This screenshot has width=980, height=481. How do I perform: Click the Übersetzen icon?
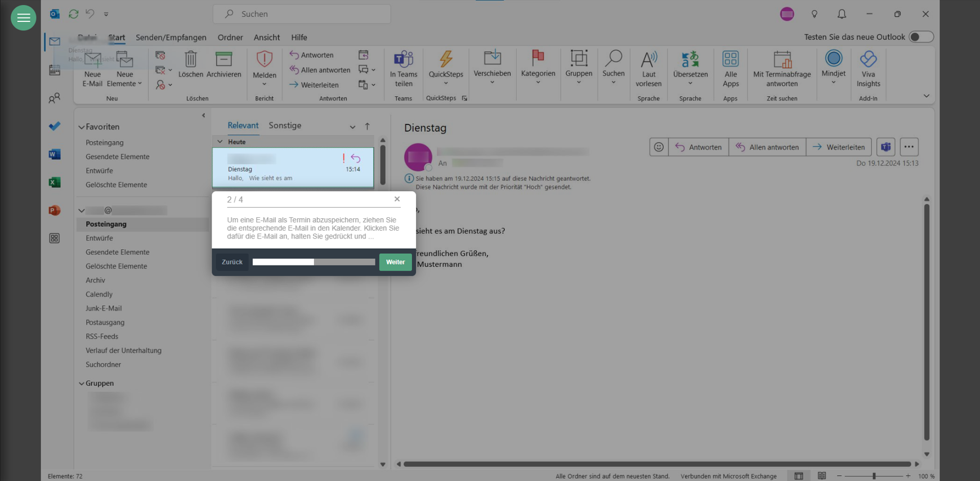point(690,60)
